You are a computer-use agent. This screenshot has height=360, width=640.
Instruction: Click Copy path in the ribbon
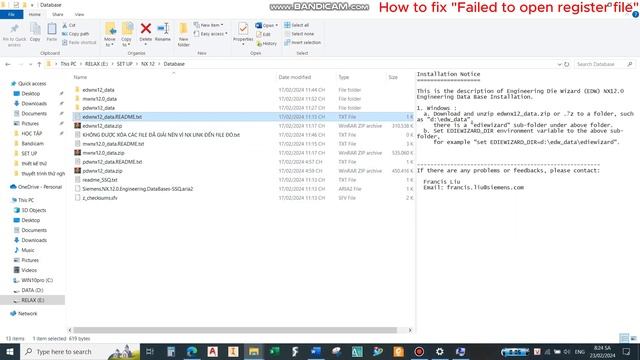pyautogui.click(x=76, y=34)
